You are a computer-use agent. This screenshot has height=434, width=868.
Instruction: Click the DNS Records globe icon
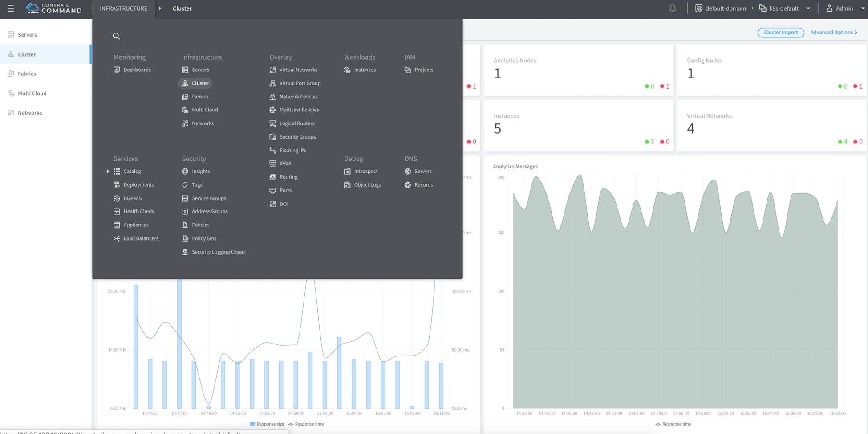(x=407, y=185)
